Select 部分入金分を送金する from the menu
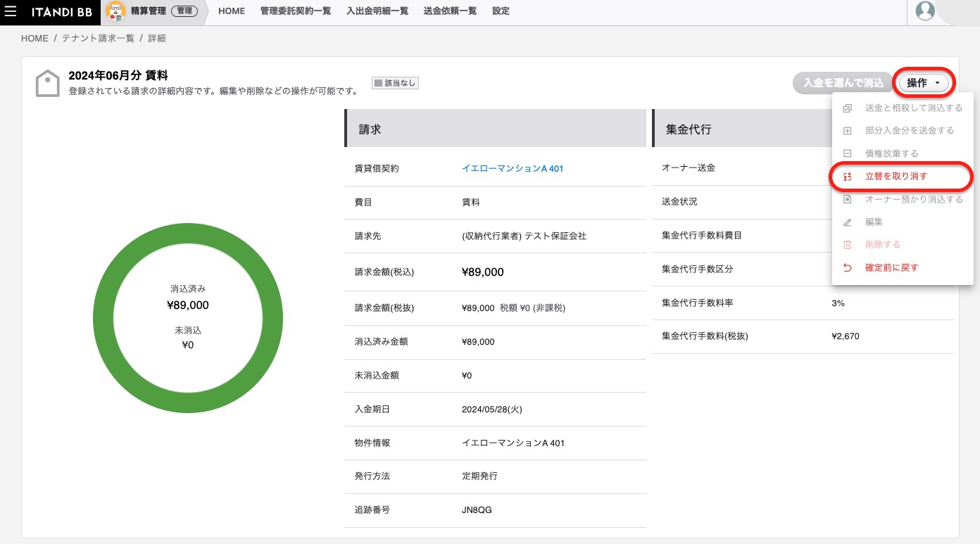This screenshot has height=544, width=980. pos(903,131)
